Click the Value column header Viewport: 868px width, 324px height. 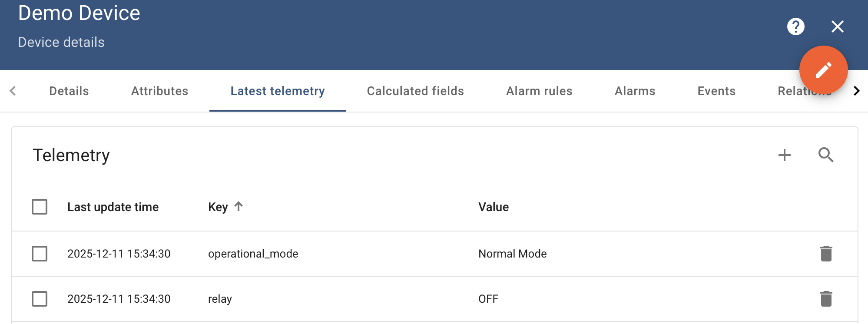pos(494,207)
